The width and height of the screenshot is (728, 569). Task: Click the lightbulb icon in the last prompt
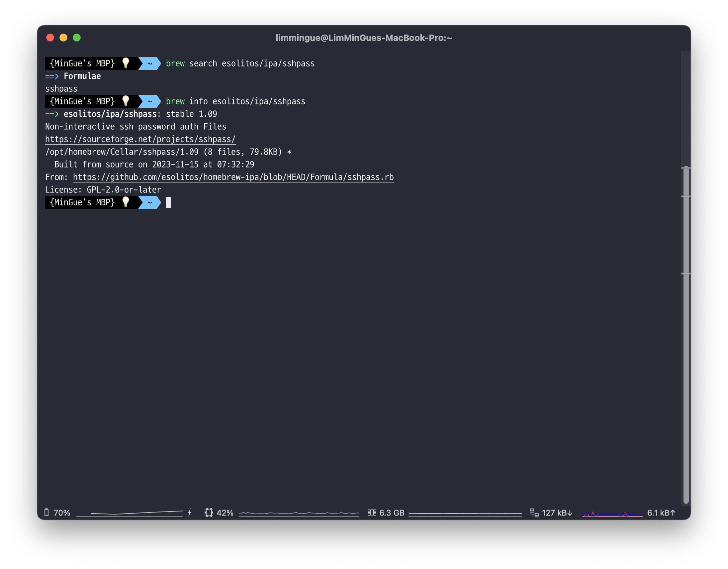pos(126,202)
